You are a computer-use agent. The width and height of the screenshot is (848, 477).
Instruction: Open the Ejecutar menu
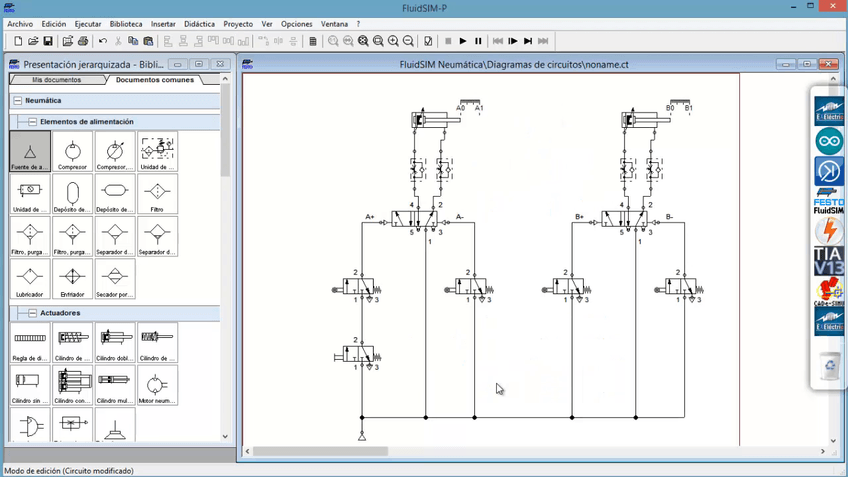[x=88, y=24]
